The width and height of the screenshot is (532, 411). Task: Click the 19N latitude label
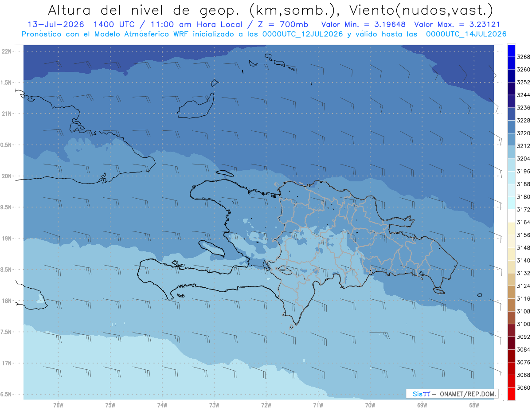(7, 239)
